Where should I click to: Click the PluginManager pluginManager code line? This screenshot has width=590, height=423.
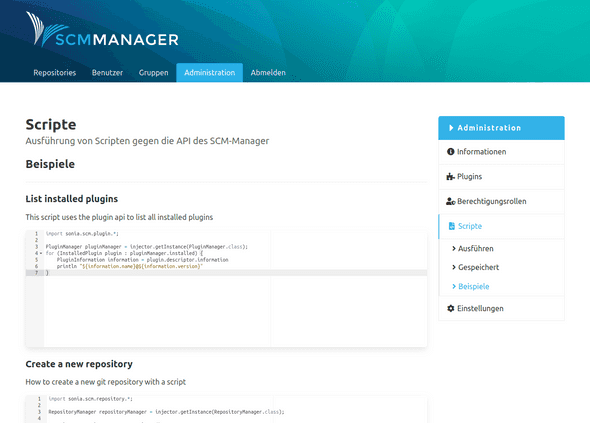[147, 247]
